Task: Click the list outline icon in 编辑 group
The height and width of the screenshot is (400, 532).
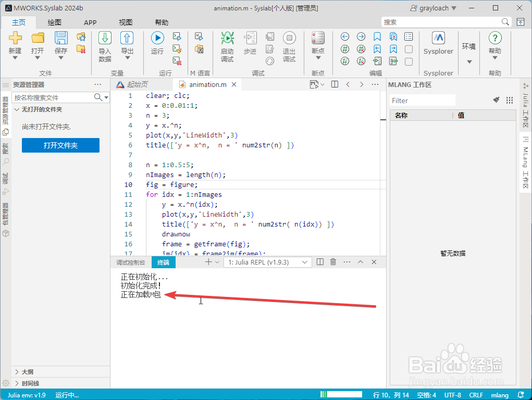Action: pos(409,36)
